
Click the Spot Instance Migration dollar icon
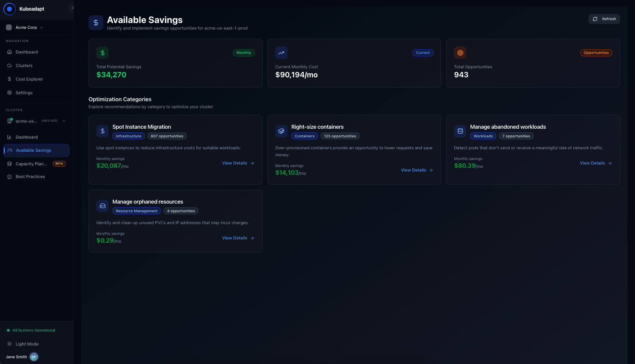[102, 131]
